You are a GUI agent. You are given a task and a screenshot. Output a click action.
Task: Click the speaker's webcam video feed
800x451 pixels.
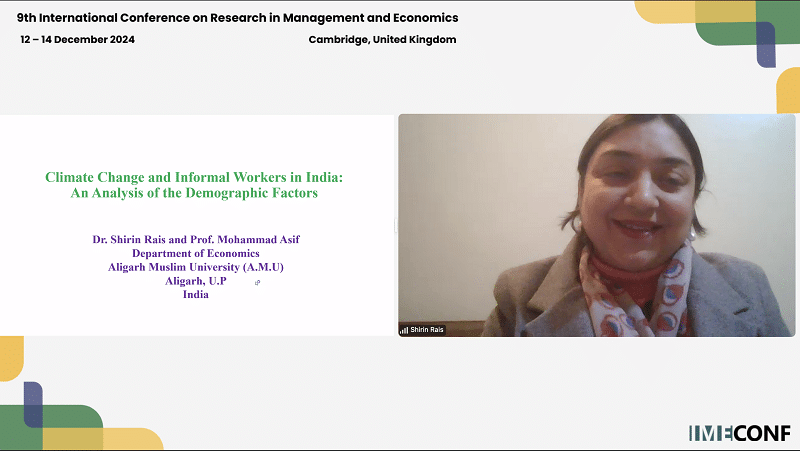point(596,224)
